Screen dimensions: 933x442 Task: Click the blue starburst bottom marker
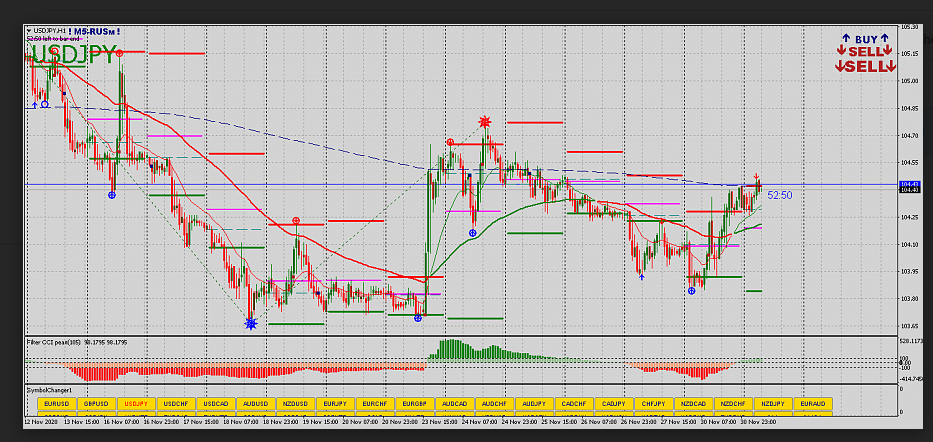click(250, 323)
